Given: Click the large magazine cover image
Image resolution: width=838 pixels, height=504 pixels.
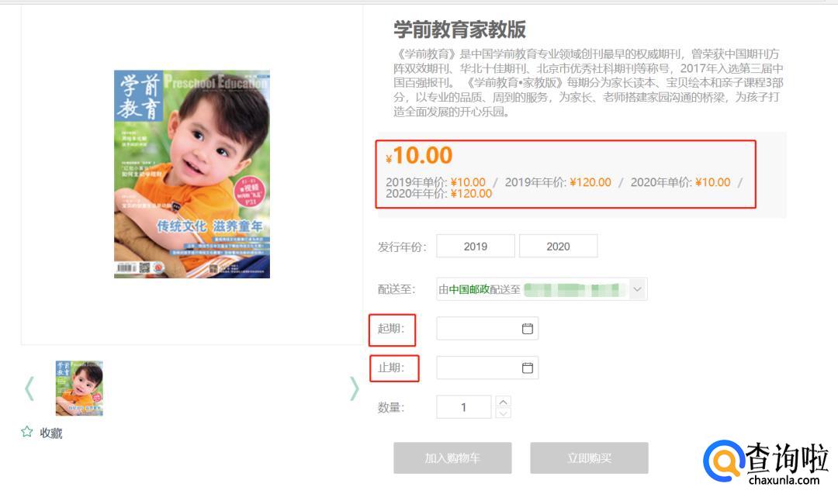Looking at the screenshot, I should pos(192,174).
